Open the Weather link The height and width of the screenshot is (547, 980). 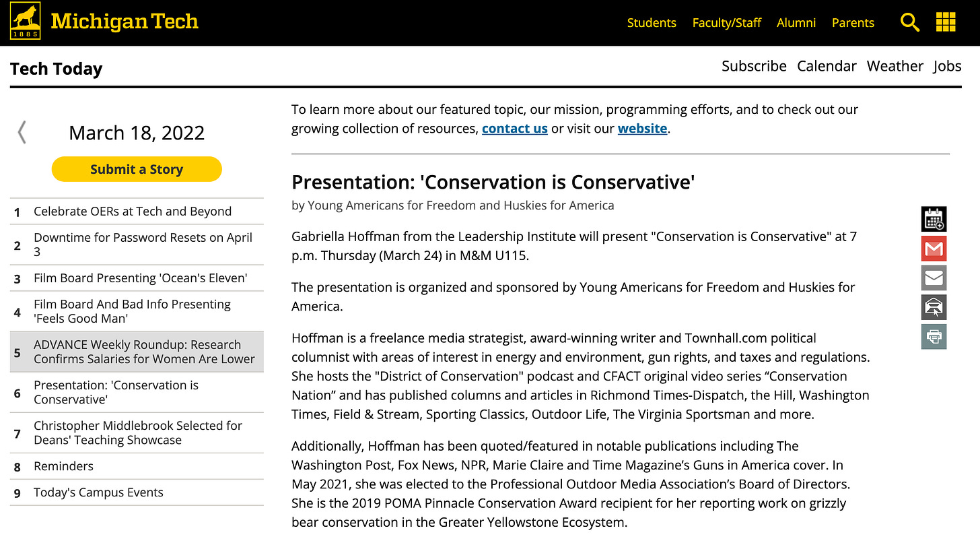point(895,66)
